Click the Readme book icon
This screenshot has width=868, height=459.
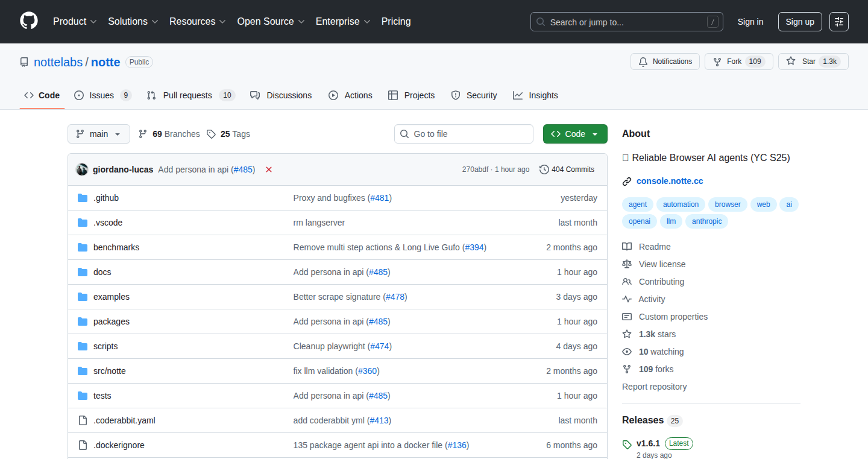tap(627, 247)
